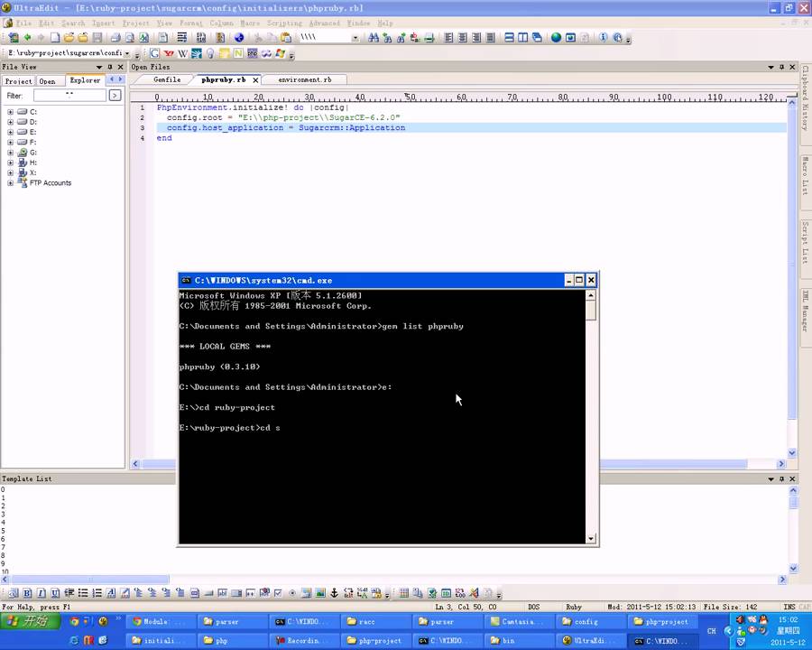Click the Open File folder icon

pyautogui.click(x=69, y=37)
